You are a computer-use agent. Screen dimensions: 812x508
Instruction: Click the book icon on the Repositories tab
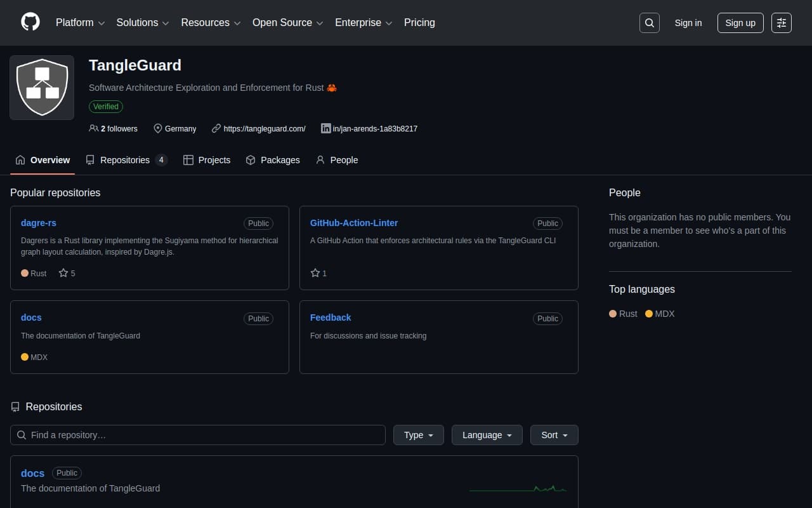coord(90,160)
